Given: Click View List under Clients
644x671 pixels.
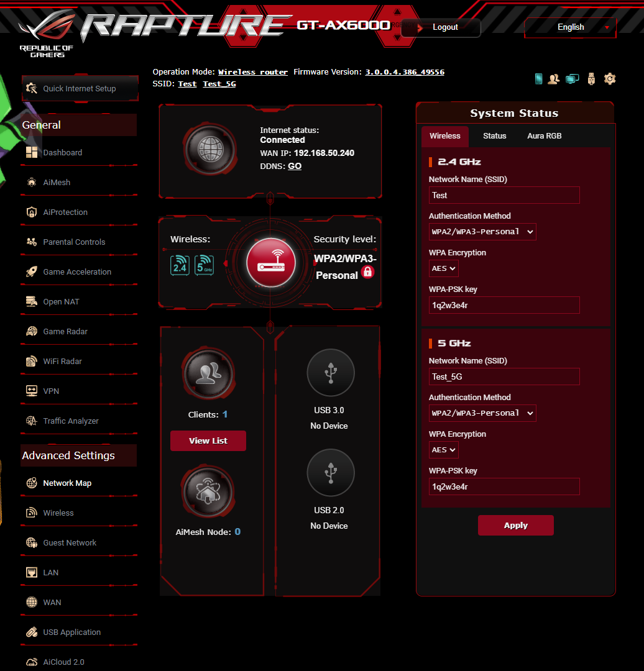Looking at the screenshot, I should 208,440.
